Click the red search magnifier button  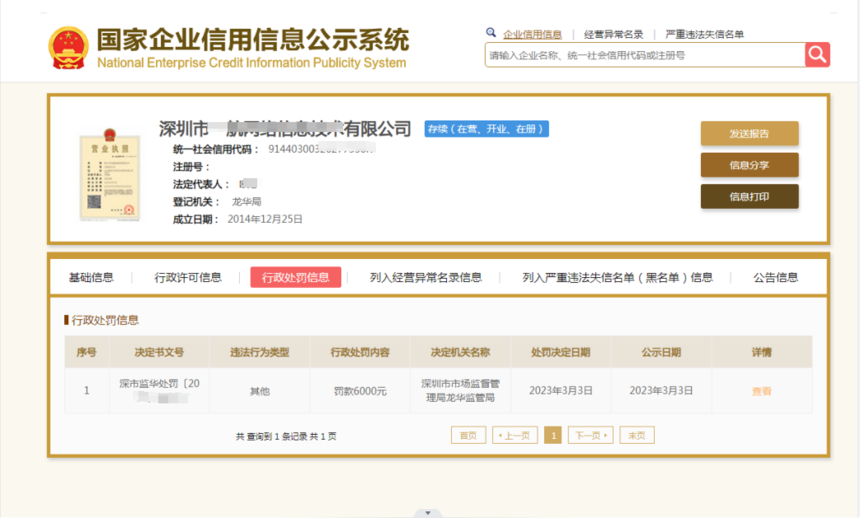(817, 55)
